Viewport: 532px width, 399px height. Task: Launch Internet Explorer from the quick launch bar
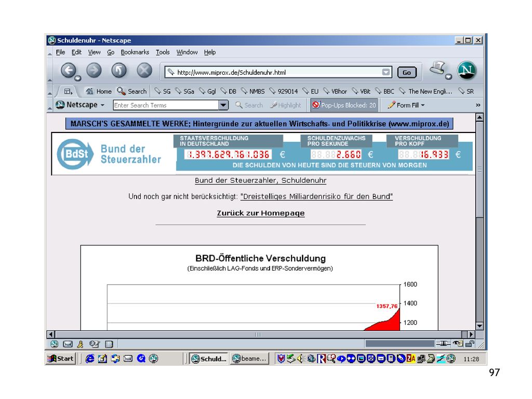(90, 358)
